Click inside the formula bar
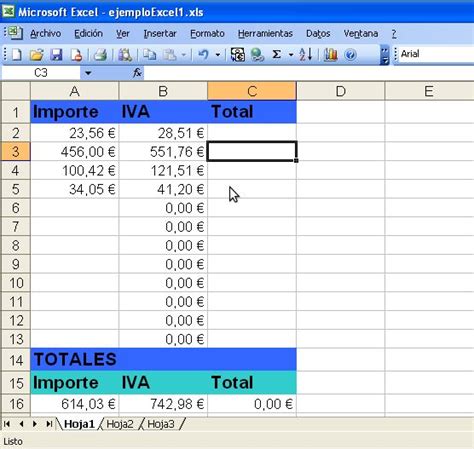 (309, 73)
